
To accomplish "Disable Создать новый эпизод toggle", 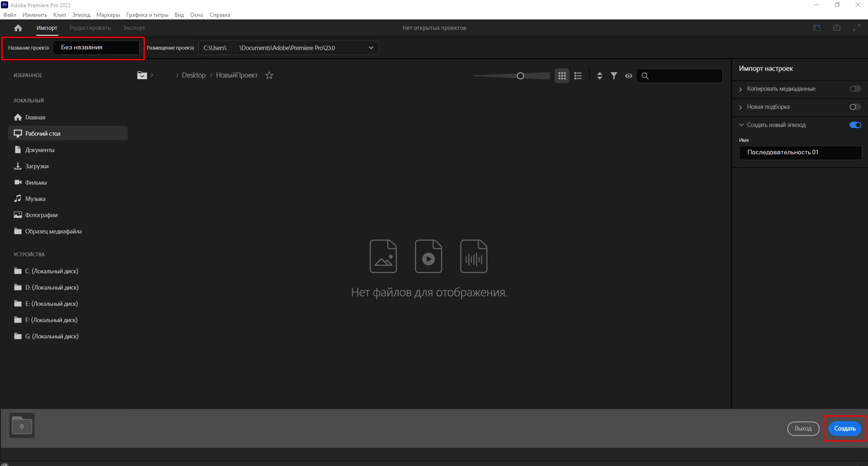I will [855, 125].
